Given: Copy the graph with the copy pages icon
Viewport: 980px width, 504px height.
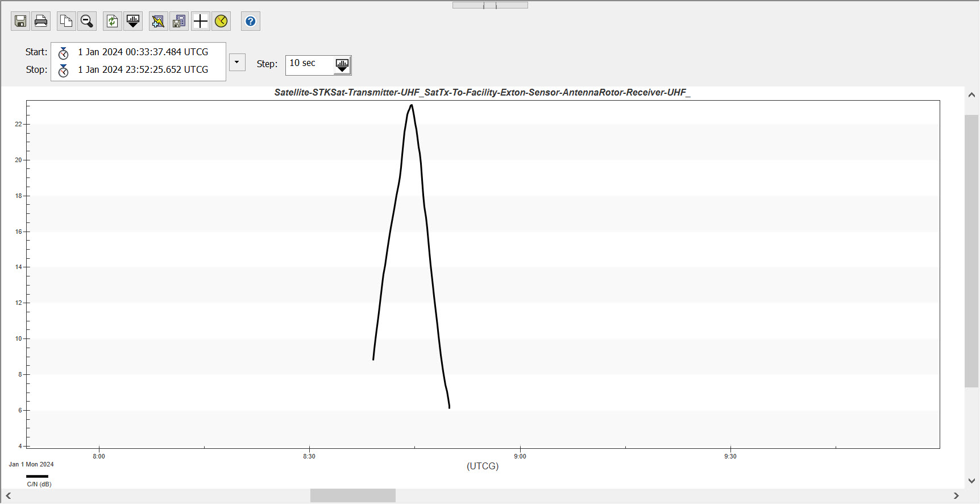Looking at the screenshot, I should click(x=67, y=22).
